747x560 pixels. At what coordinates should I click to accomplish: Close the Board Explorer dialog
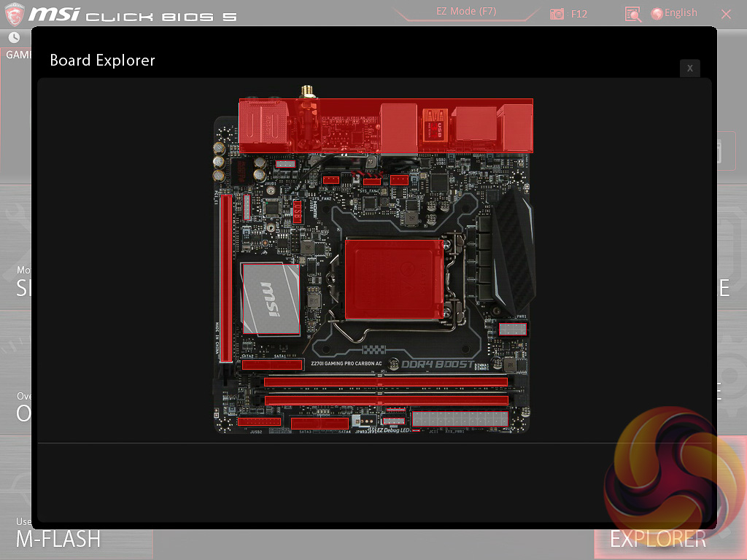(x=689, y=68)
